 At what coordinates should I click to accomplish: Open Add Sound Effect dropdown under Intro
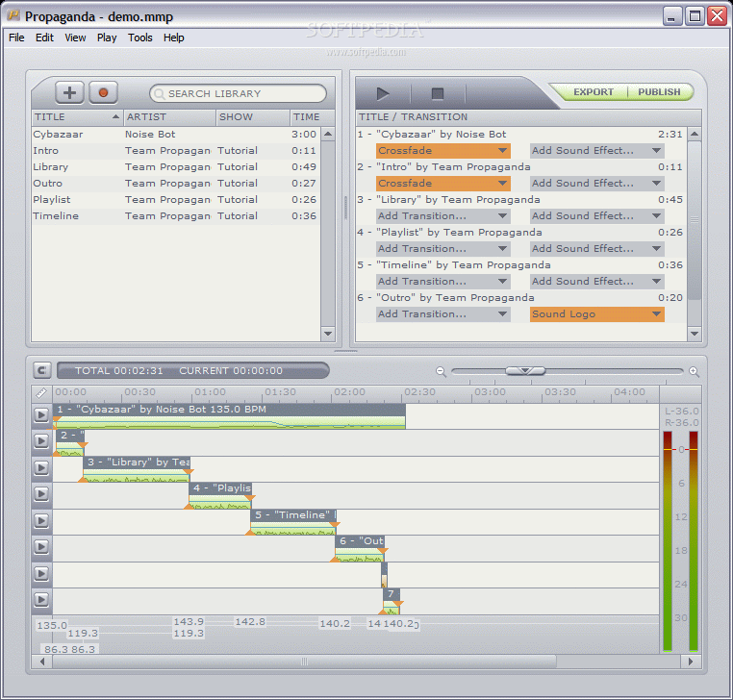click(596, 184)
